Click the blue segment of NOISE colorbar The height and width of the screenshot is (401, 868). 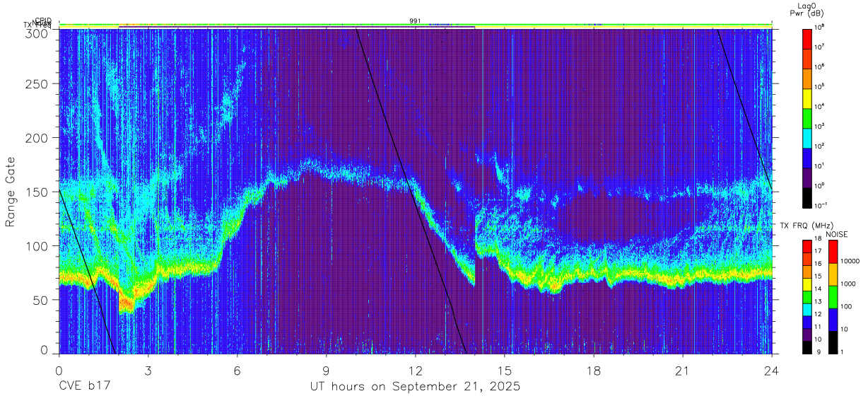[833, 319]
